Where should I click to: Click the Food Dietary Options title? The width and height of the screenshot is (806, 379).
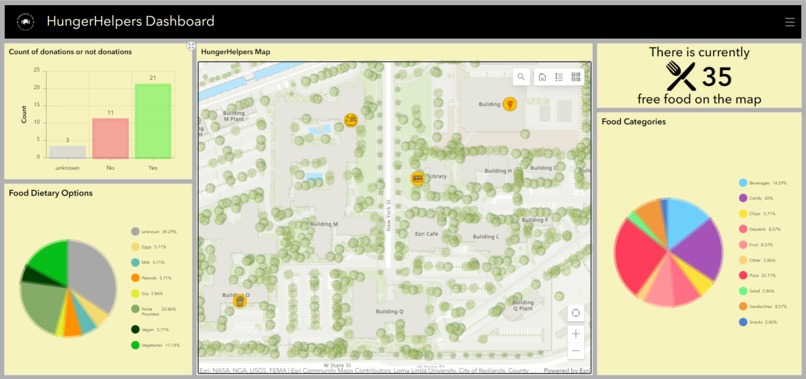pos(50,193)
